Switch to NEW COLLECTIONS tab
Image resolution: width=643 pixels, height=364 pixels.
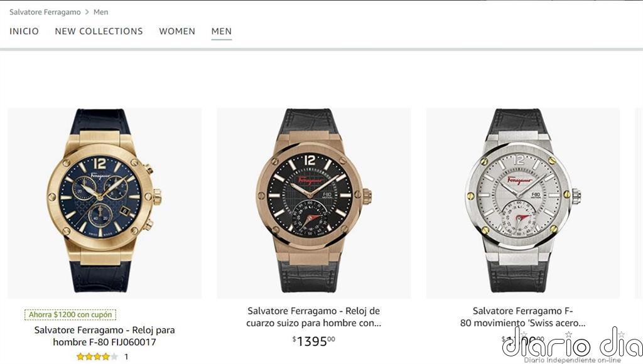click(99, 31)
